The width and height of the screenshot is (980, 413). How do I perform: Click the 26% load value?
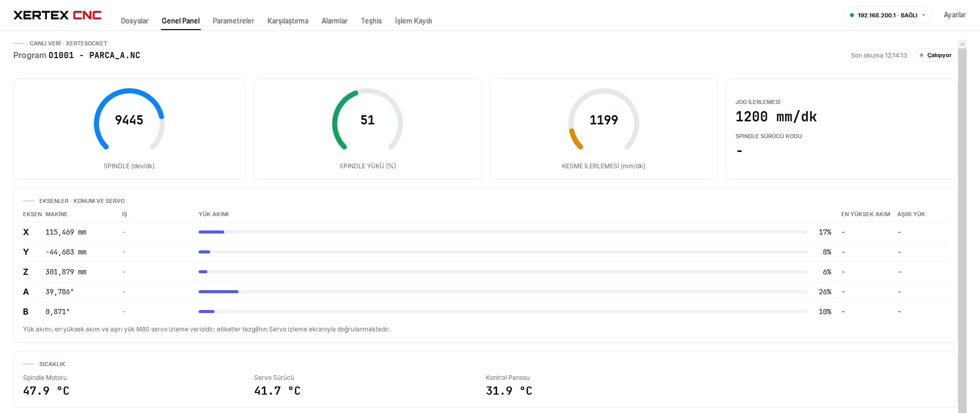pyautogui.click(x=825, y=292)
